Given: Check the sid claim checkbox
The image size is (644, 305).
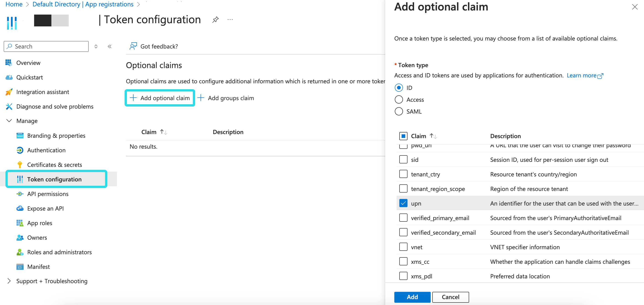Looking at the screenshot, I should coord(403,159).
